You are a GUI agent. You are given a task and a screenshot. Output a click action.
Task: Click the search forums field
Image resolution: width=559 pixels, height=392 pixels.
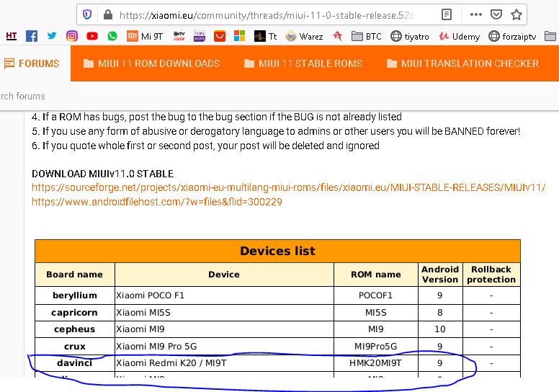coord(23,97)
